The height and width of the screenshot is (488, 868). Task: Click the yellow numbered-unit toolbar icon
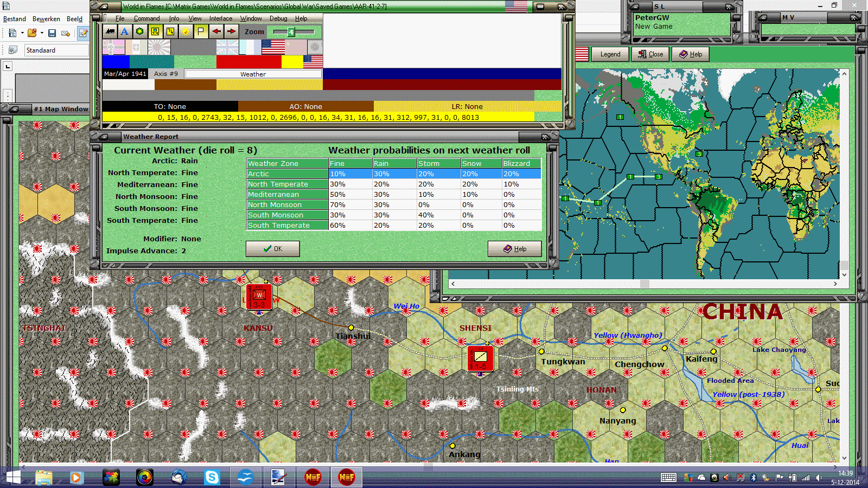tap(170, 31)
